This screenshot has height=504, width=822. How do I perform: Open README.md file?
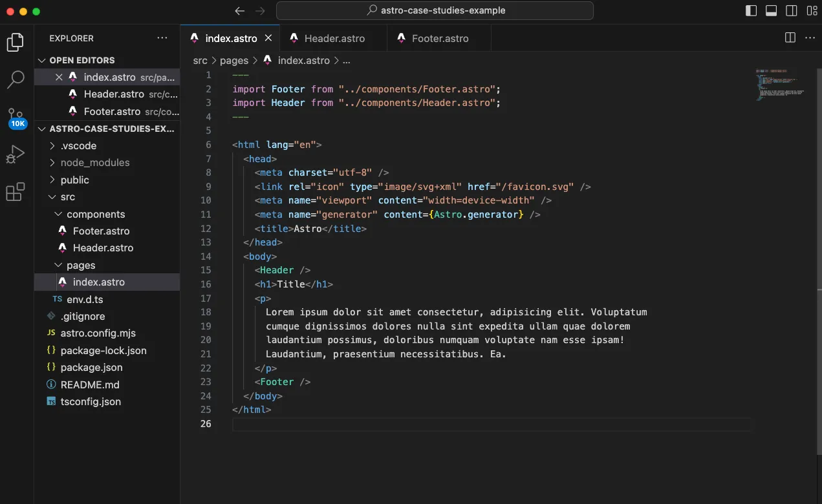[x=107, y=384]
